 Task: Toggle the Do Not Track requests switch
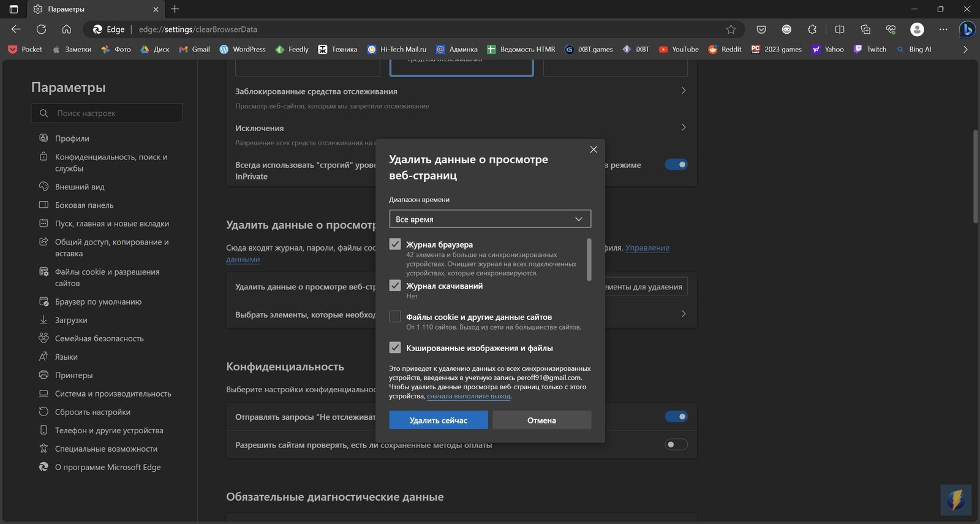click(676, 417)
